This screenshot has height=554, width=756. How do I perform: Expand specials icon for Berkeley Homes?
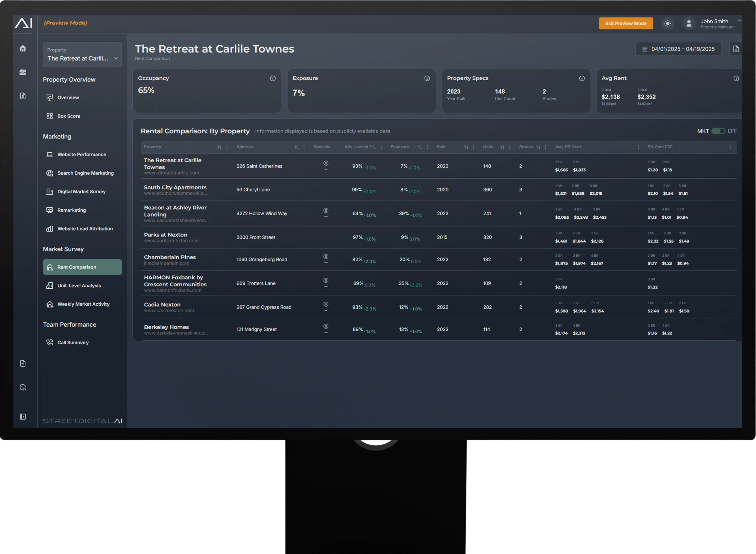(x=326, y=329)
